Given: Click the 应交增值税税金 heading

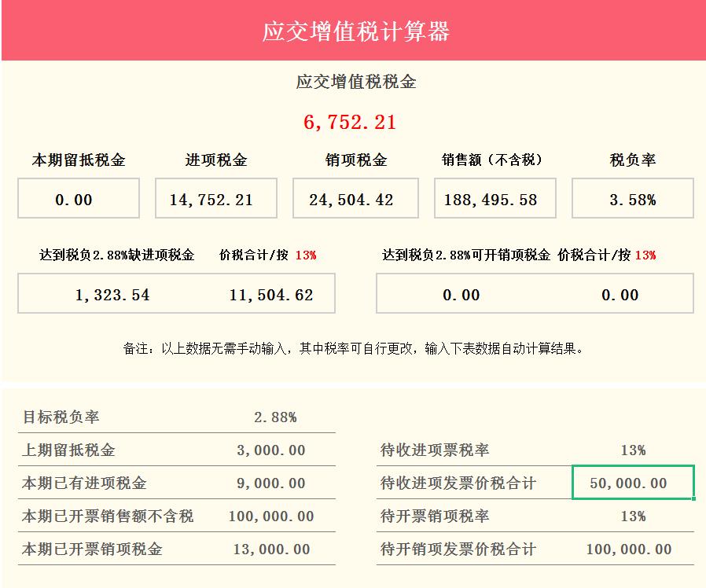Looking at the screenshot, I should 355,82.
